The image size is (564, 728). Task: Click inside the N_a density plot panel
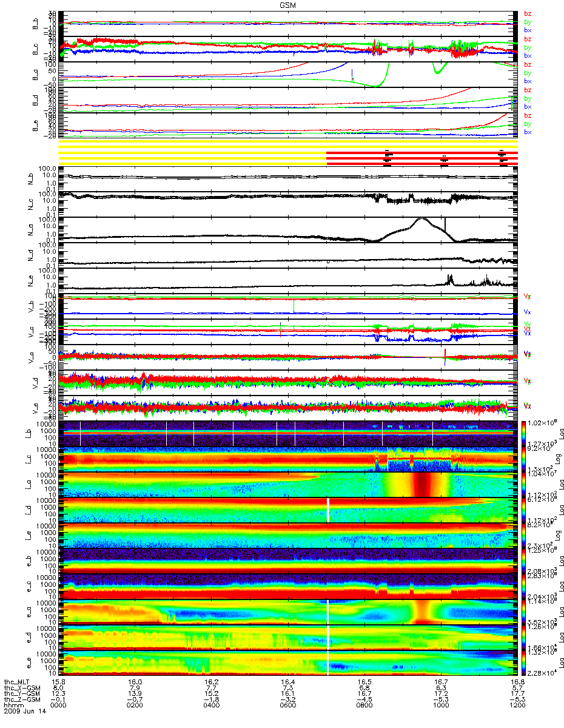click(x=287, y=230)
